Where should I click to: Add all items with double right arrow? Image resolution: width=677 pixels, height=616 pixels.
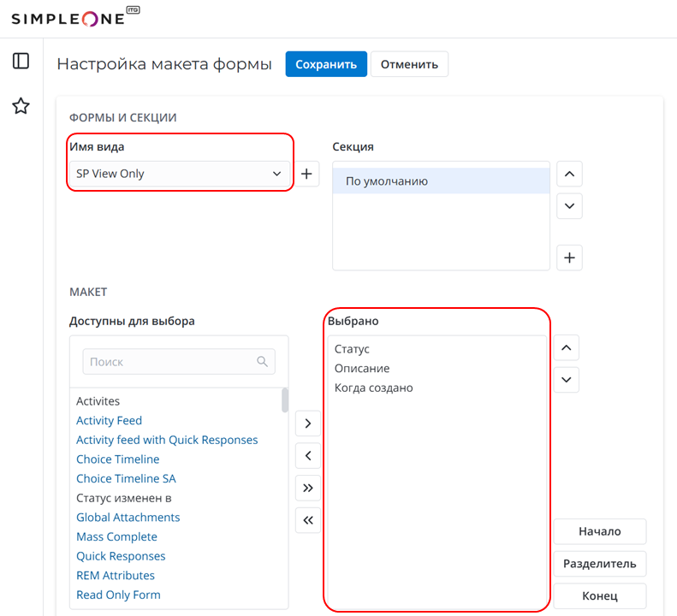(x=308, y=488)
